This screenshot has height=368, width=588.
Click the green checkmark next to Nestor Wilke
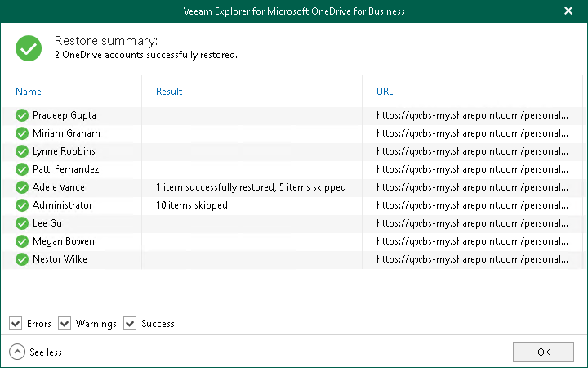tap(22, 259)
